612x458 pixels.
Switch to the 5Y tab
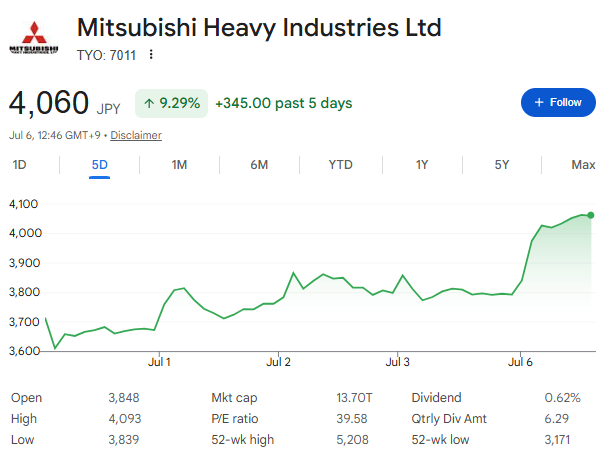tap(502, 165)
